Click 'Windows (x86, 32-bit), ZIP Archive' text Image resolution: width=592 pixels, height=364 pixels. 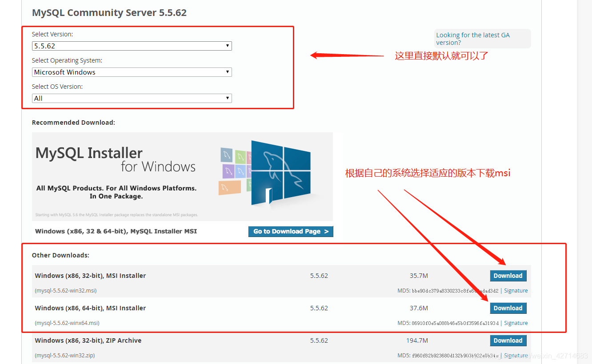click(x=88, y=340)
